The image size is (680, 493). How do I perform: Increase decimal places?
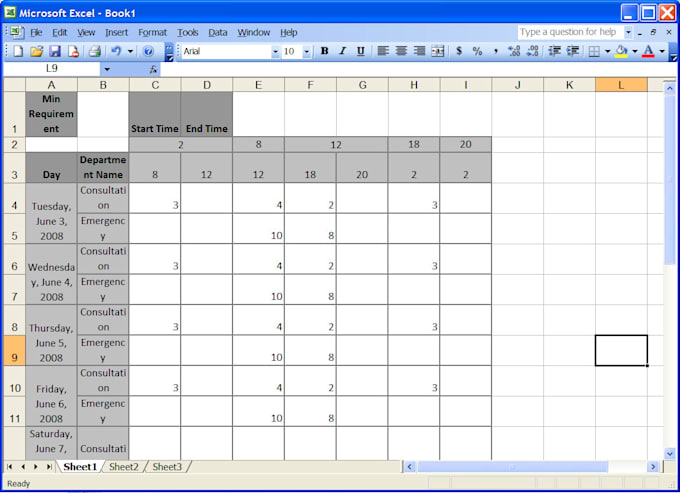tap(514, 51)
